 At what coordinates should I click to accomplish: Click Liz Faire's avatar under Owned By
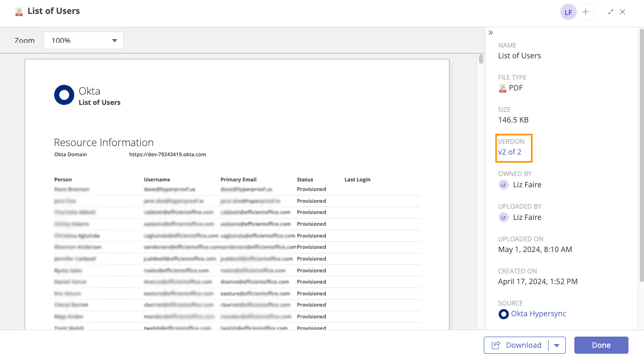(503, 185)
